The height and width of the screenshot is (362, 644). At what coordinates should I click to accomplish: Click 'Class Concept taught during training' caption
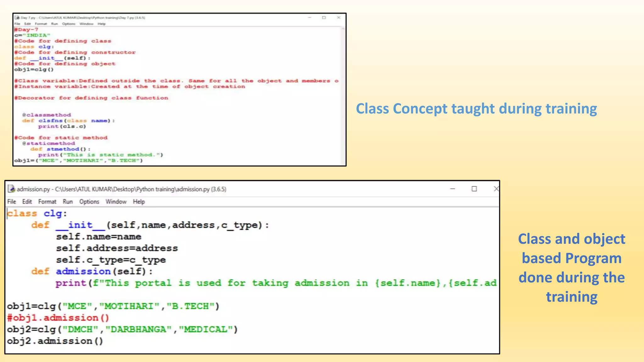476,109
